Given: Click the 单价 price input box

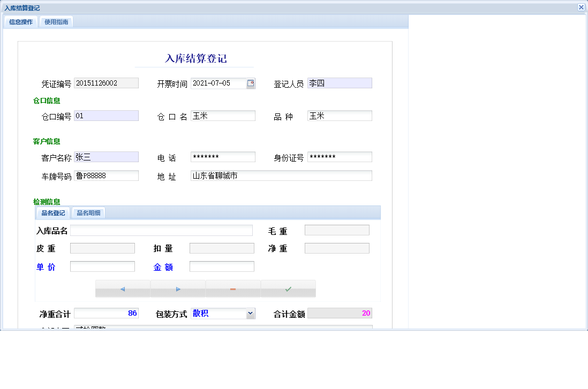Looking at the screenshot, I should click(x=102, y=266).
